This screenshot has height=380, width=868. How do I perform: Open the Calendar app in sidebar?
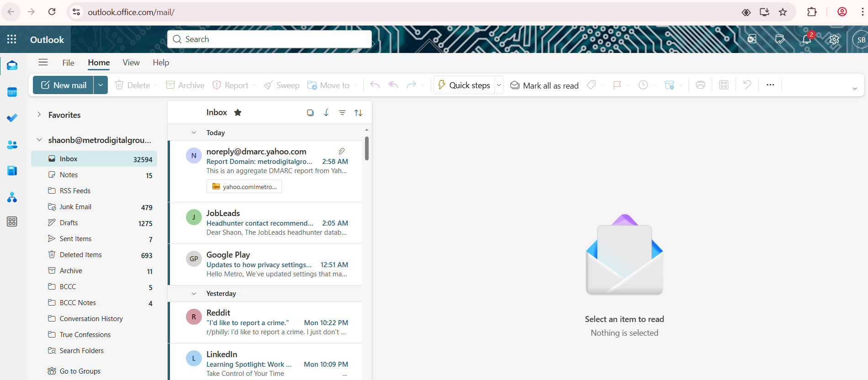pos(12,92)
